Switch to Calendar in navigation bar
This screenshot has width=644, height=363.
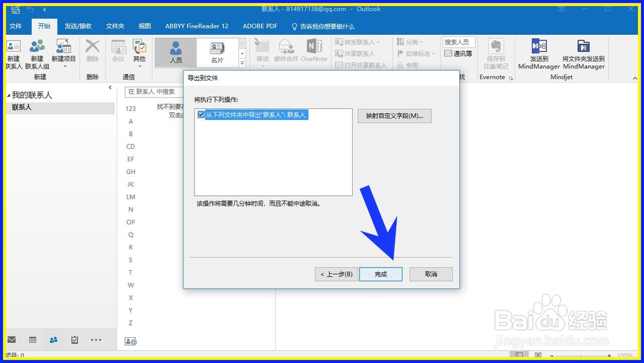(x=32, y=340)
